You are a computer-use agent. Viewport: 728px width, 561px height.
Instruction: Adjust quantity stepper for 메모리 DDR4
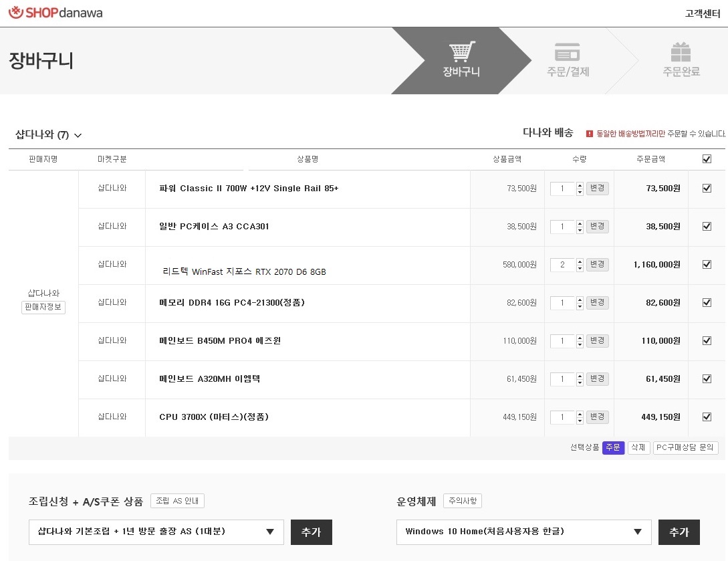[580, 303]
